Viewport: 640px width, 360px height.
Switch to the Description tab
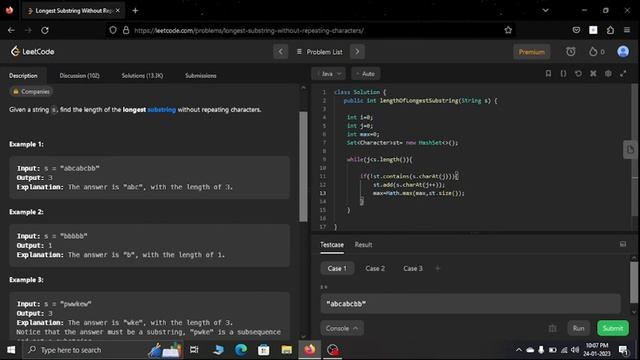(23, 76)
